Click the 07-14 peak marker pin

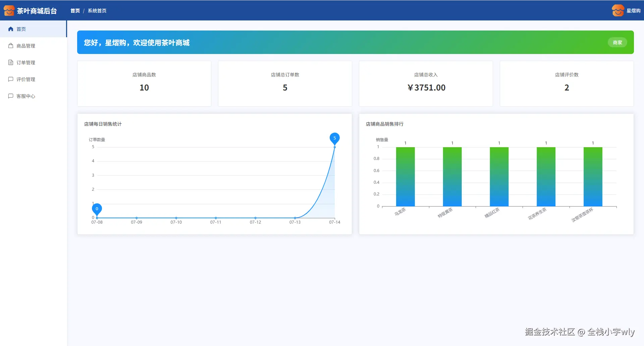coord(334,138)
